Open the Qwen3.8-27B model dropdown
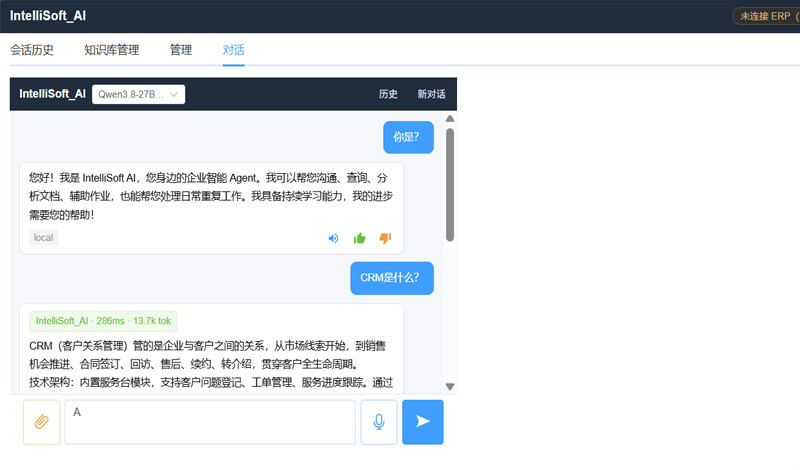 tap(138, 94)
